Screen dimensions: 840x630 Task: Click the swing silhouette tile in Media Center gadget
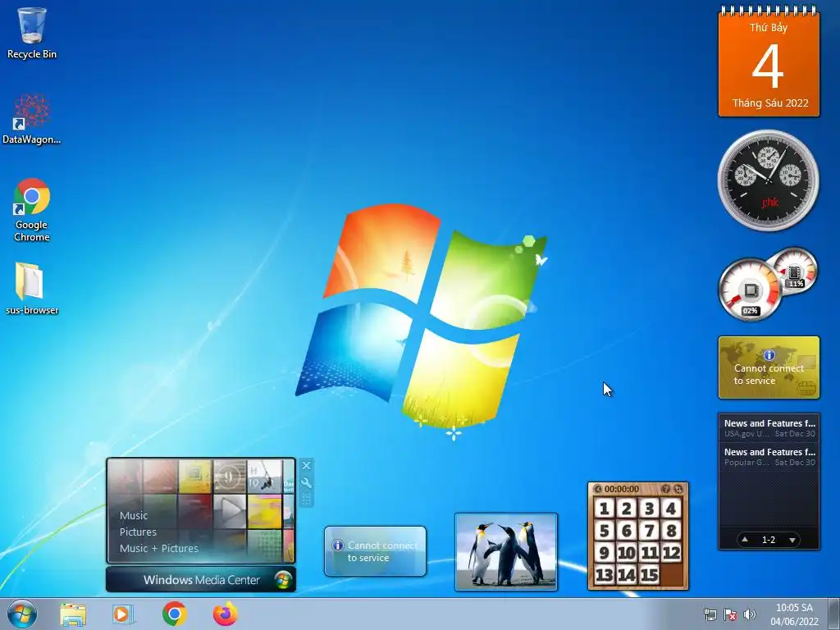click(x=265, y=476)
